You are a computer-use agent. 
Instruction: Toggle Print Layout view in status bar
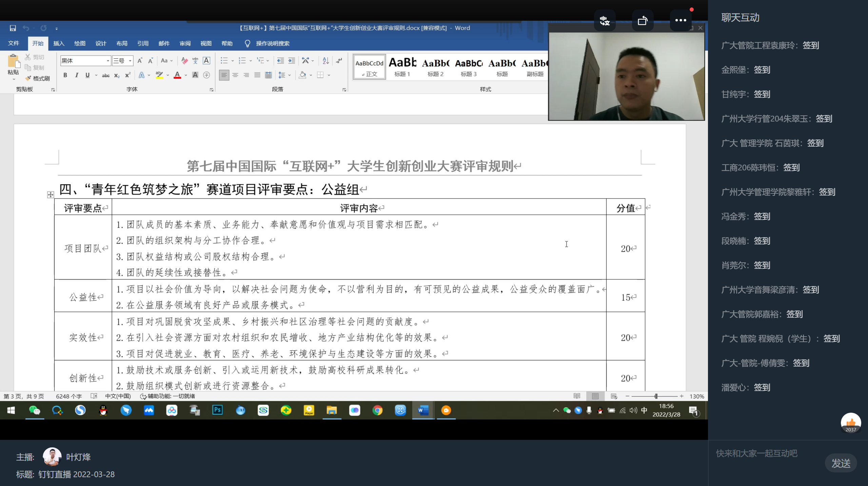pyautogui.click(x=595, y=396)
